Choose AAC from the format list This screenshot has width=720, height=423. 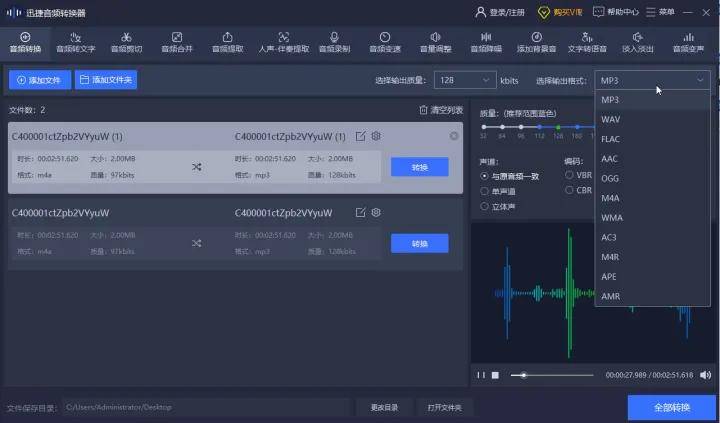click(652, 159)
